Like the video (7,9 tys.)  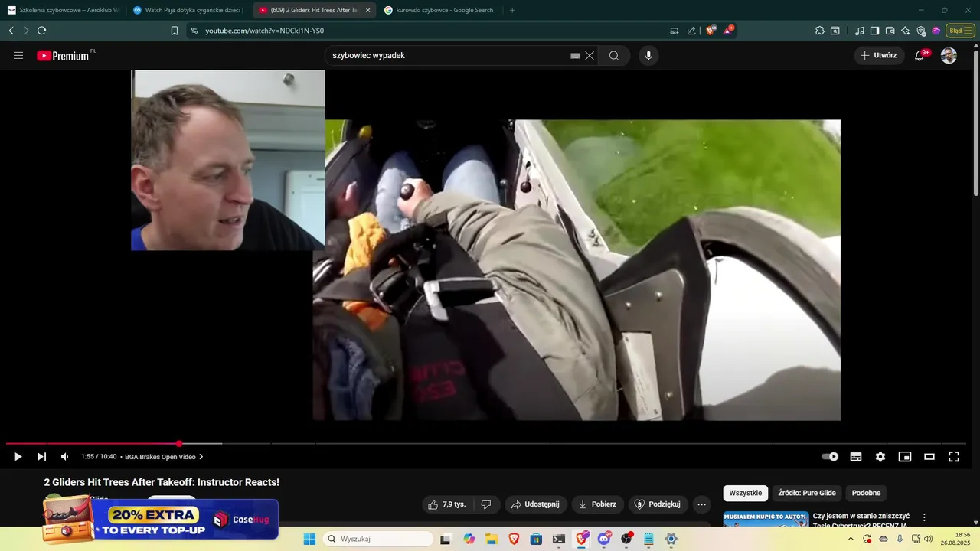click(447, 504)
